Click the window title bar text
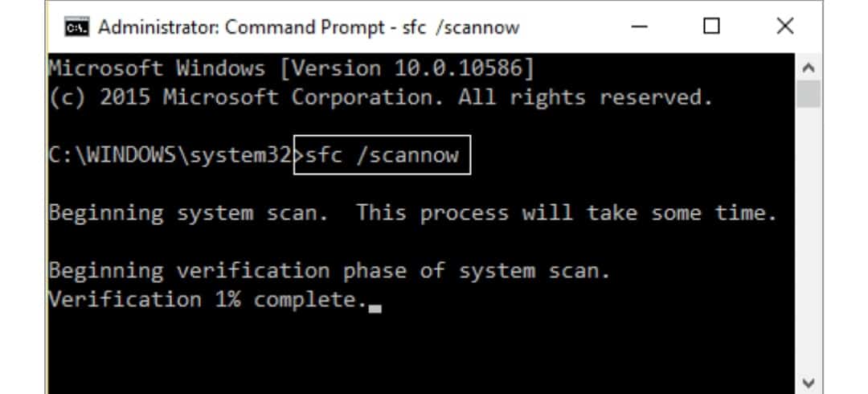Screen dimensions: 868x394 click(x=309, y=27)
